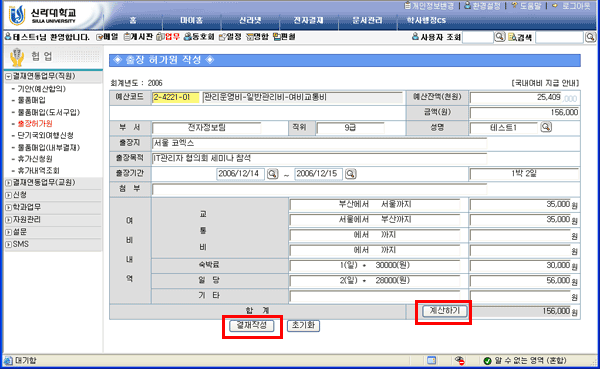The image size is (600, 369).
Task: Click 로그아웃 to log out
Action: click(x=572, y=6)
